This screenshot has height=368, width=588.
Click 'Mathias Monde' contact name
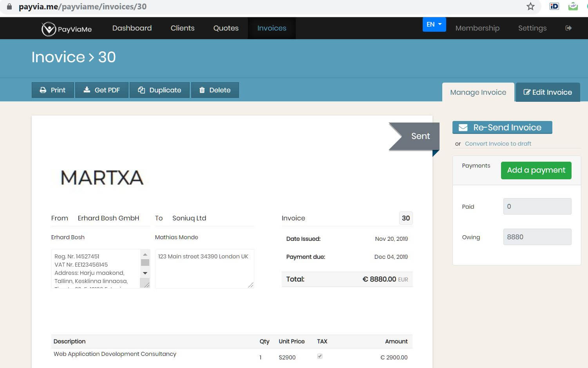[177, 237]
